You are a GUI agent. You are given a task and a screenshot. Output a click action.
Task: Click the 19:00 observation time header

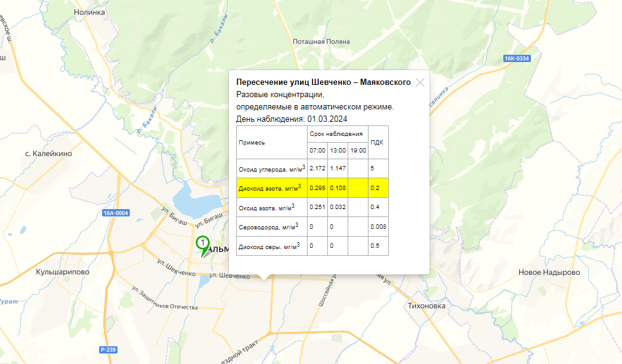coord(357,150)
